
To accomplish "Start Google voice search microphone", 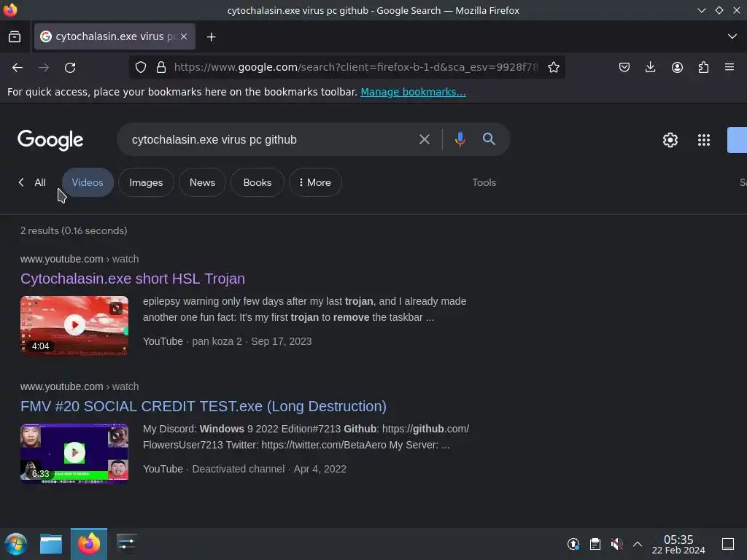I will click(460, 139).
